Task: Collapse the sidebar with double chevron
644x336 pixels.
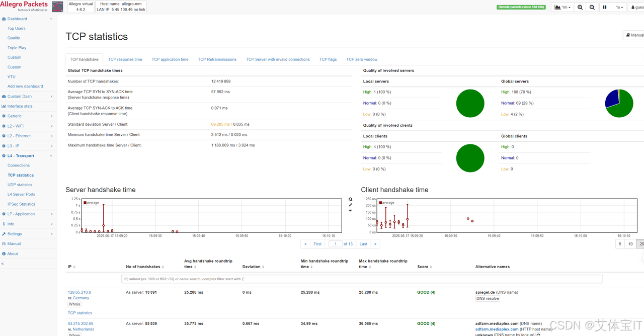Action: 3,264
